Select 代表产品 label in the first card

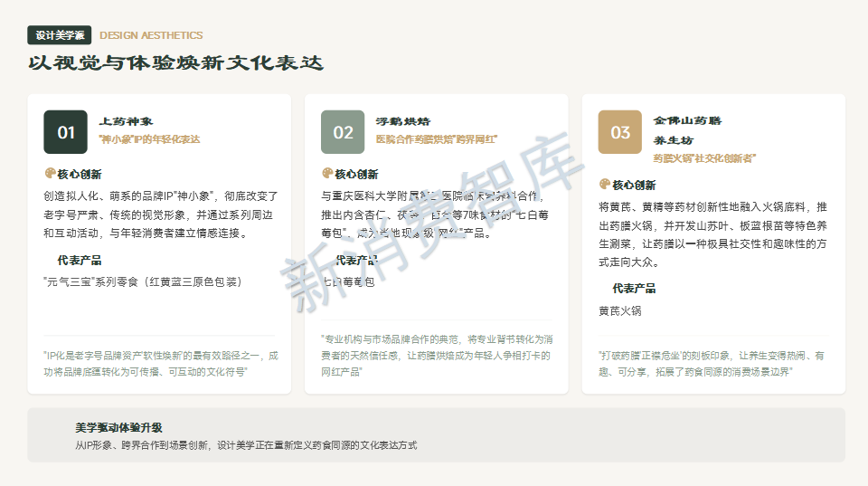(x=79, y=261)
